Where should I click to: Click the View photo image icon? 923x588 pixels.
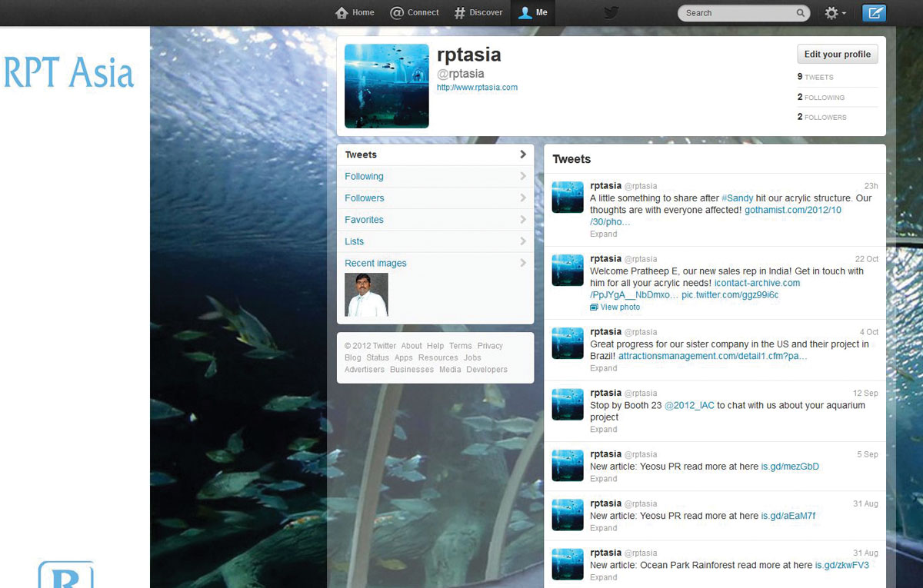pos(594,307)
